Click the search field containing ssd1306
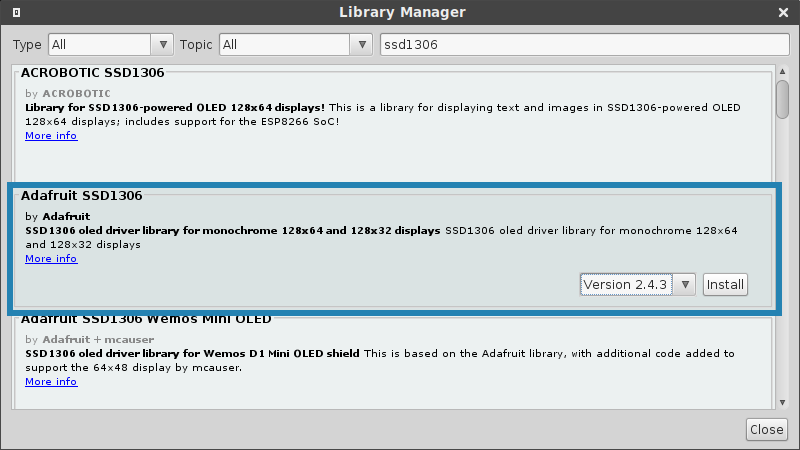The height and width of the screenshot is (450, 800). tap(584, 45)
